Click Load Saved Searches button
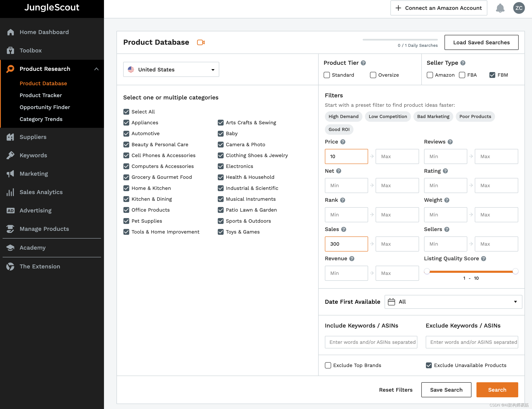Image resolution: width=532 pixels, height=409 pixels. [481, 42]
